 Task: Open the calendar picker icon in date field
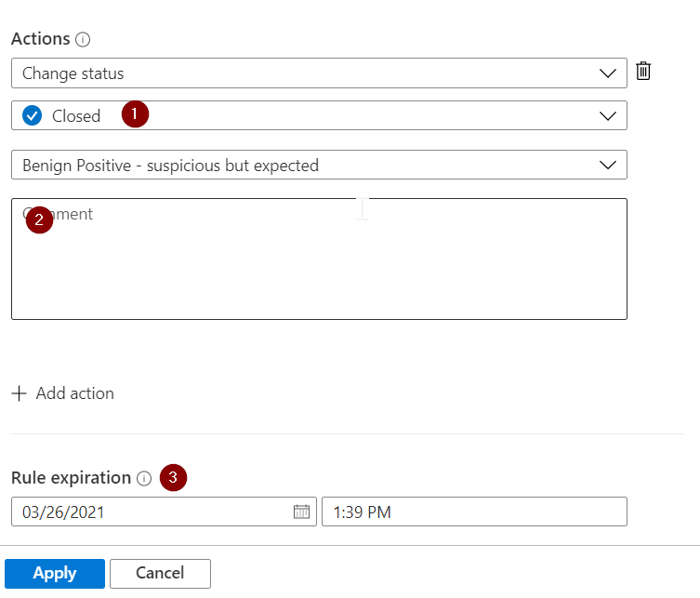[x=301, y=512]
